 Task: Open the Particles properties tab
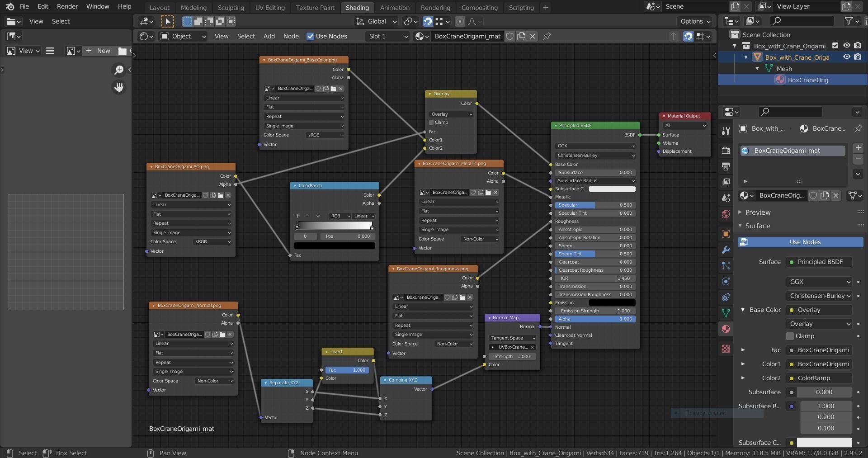tap(726, 265)
